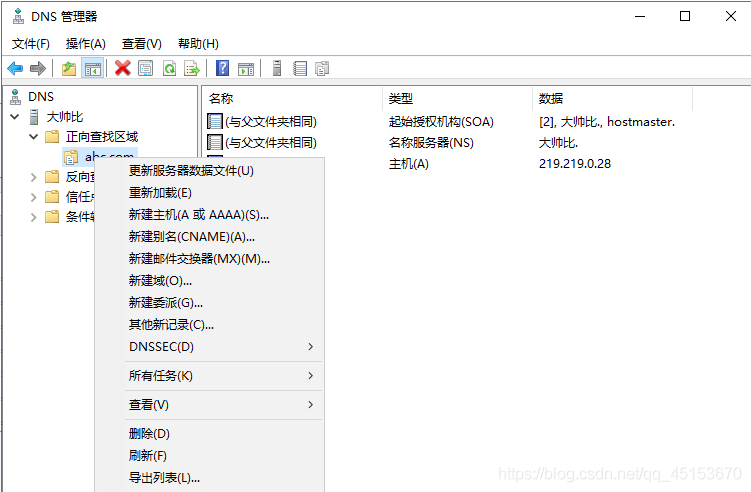Select the 大帅比 server tree label
The width and height of the screenshot is (751, 492).
(65, 117)
